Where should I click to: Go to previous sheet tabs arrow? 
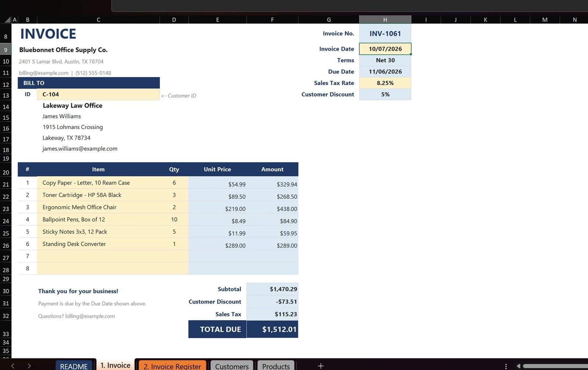coord(13,366)
